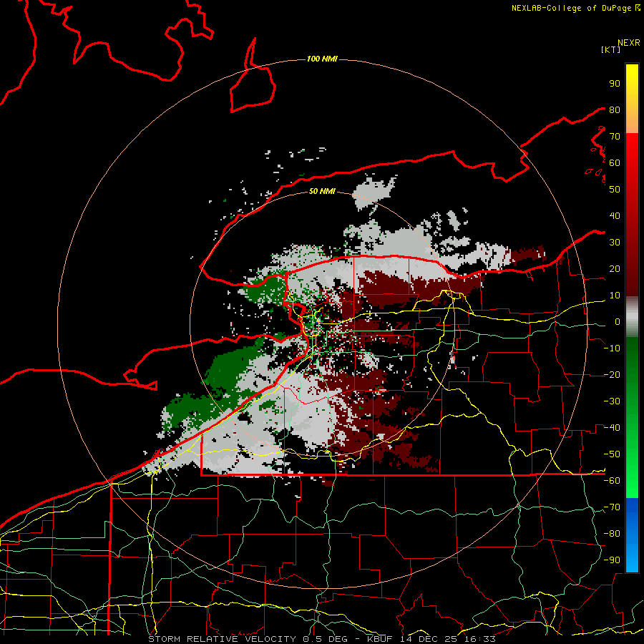Click the "90" value on the velocity scale
Image resolution: width=644 pixels, height=644 pixels.
[615, 84]
